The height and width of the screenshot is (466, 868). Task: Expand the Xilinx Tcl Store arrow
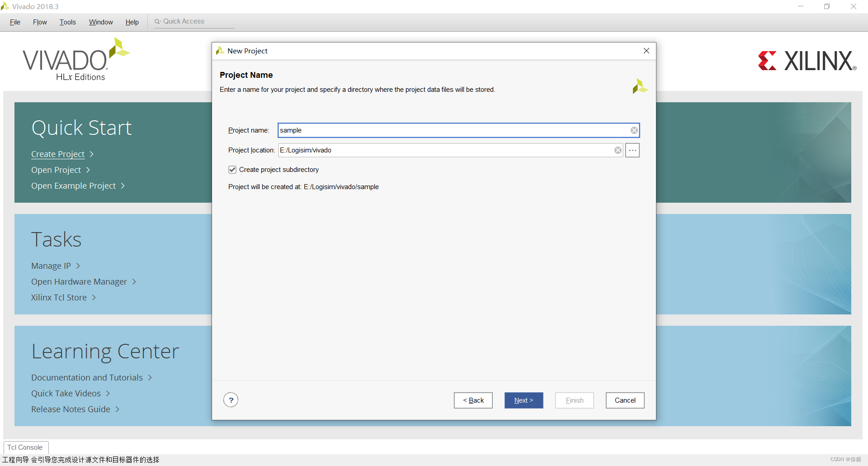(x=94, y=298)
